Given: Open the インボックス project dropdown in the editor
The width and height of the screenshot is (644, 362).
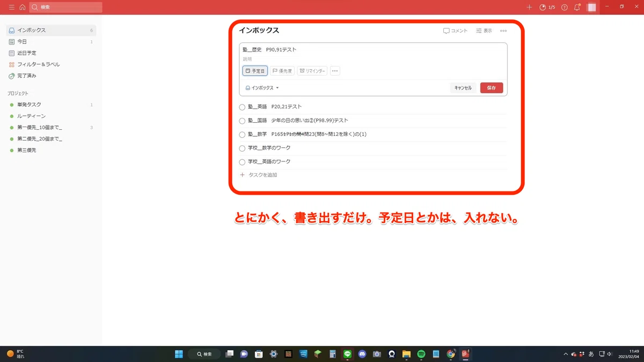Looking at the screenshot, I should [262, 88].
